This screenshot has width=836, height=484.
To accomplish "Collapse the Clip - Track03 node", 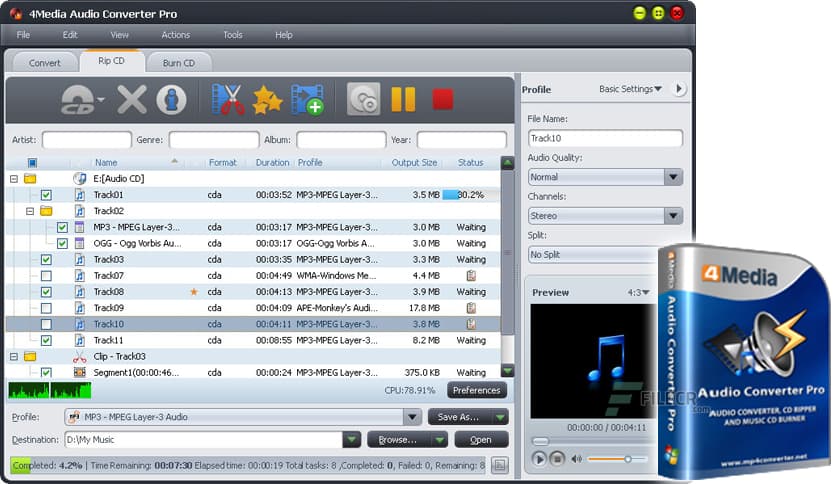I will pos(14,357).
